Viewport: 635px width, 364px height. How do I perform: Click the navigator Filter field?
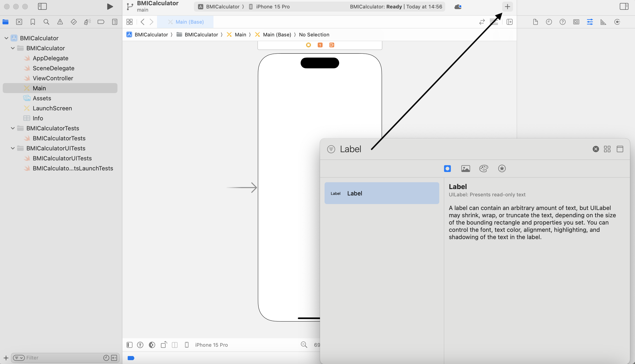coord(63,358)
